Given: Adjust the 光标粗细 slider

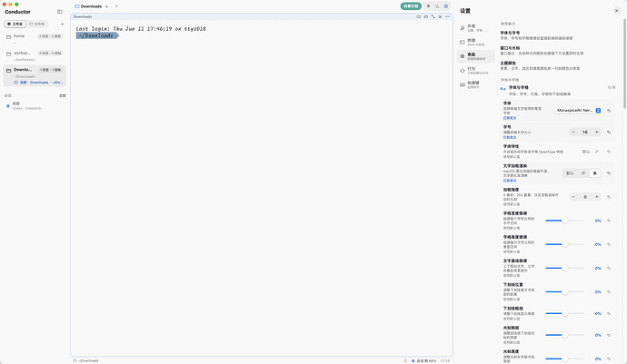Looking at the screenshot, I should click(x=564, y=335).
